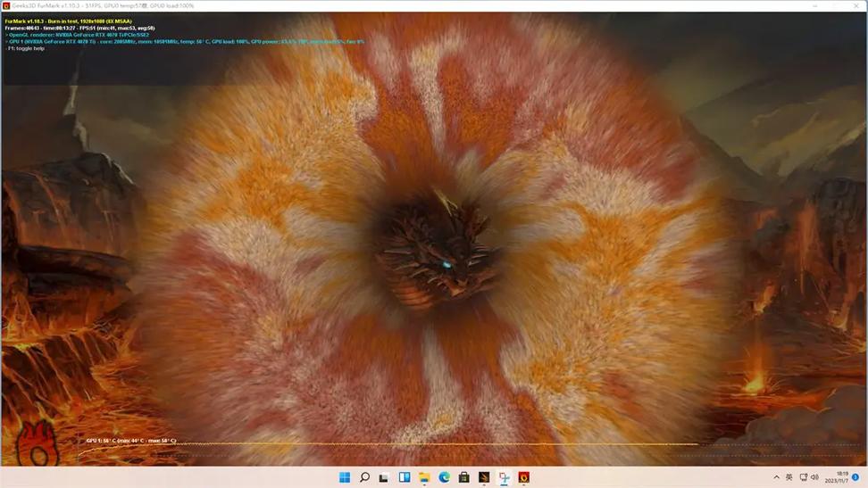The image size is (868, 488).
Task: Open Task View from the taskbar
Action: point(384,477)
